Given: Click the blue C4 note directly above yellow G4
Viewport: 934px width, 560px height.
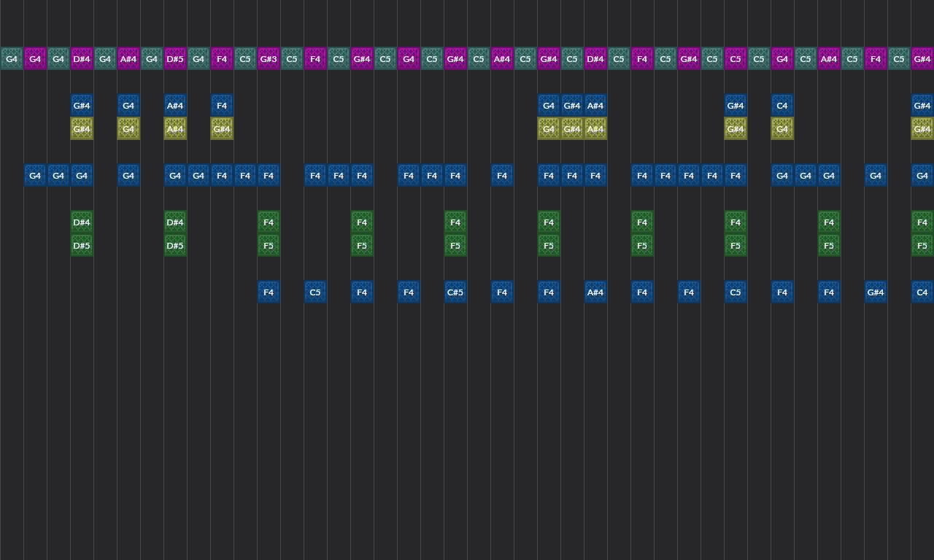Looking at the screenshot, I should point(782,106).
